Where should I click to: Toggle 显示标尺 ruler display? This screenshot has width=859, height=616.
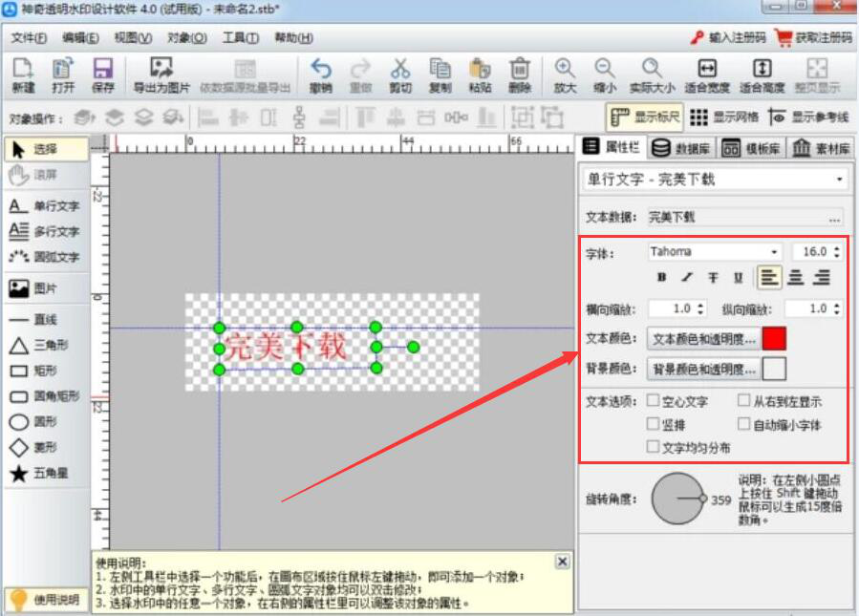tap(645, 117)
